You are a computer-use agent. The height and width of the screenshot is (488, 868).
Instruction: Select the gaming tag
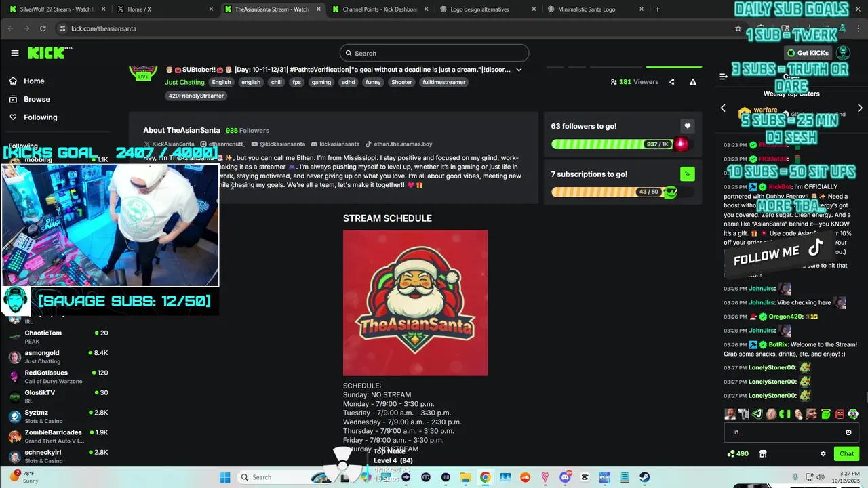point(321,82)
